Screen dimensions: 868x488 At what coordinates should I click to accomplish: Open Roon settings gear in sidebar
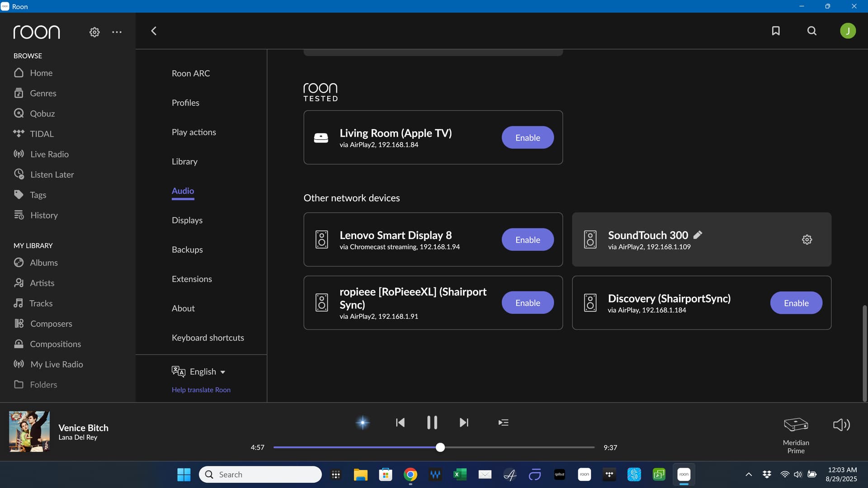tap(94, 32)
